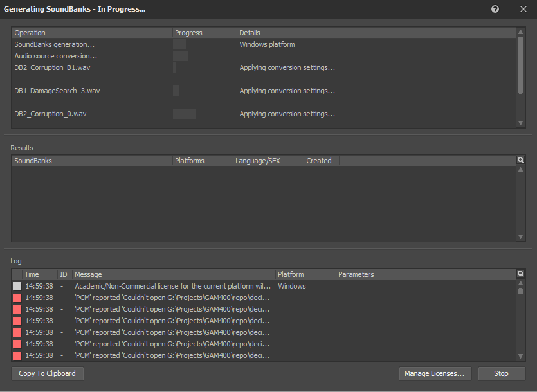Screen dimensions: 537x392
Task: Click the Log list scroll down arrow
Action: point(520,356)
